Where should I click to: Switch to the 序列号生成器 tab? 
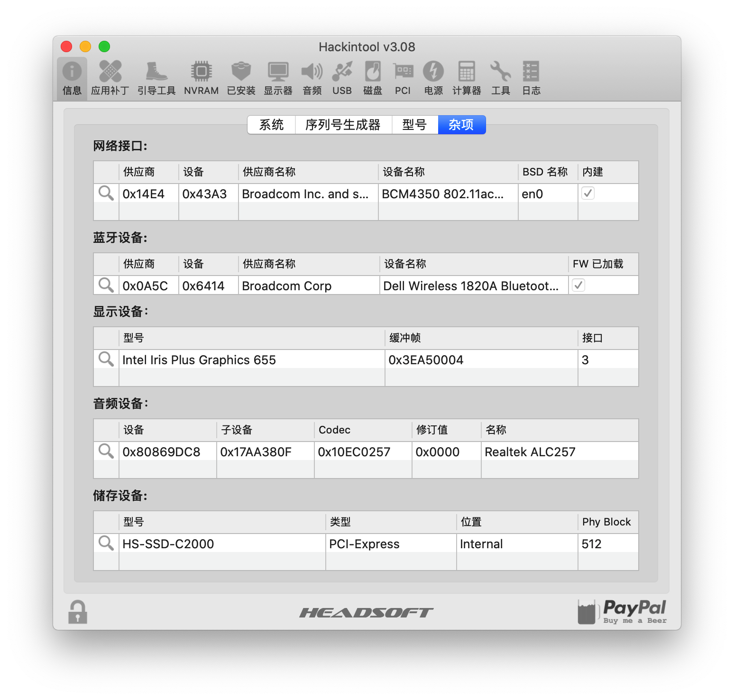(x=343, y=125)
